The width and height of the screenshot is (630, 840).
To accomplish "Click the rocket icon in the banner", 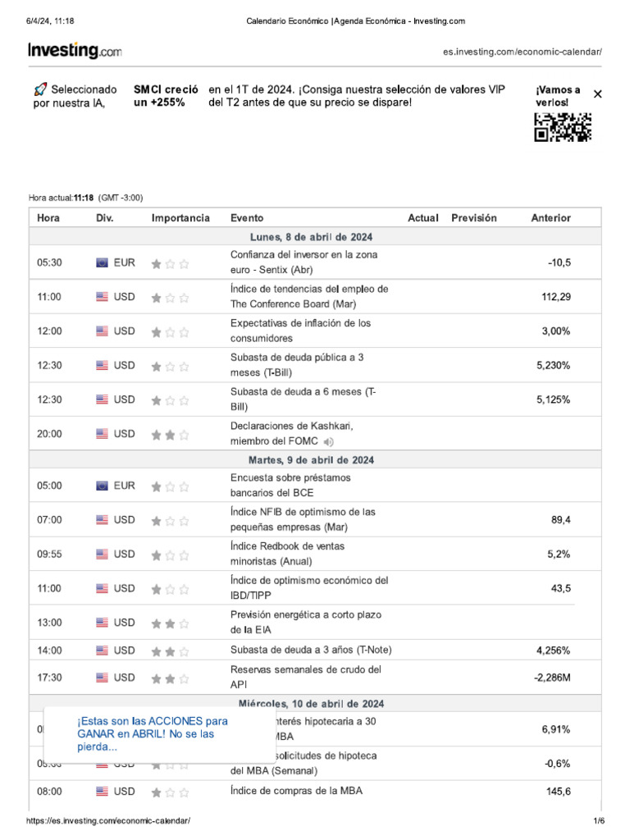I will [x=40, y=89].
